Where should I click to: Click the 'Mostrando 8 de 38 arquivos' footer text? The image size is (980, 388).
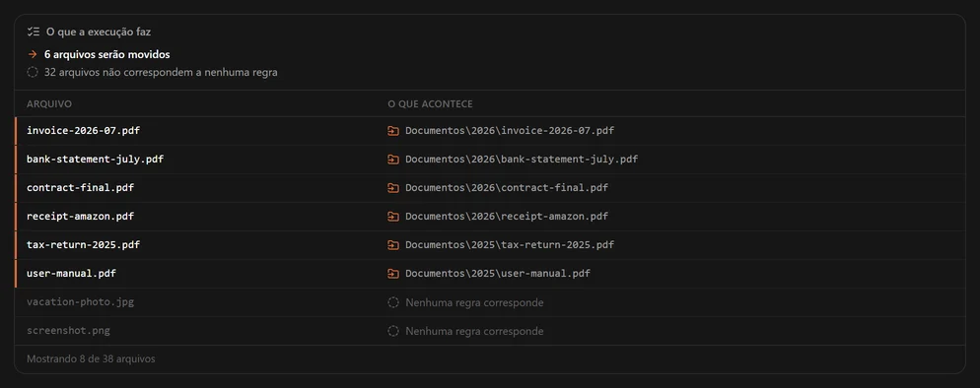click(92, 359)
